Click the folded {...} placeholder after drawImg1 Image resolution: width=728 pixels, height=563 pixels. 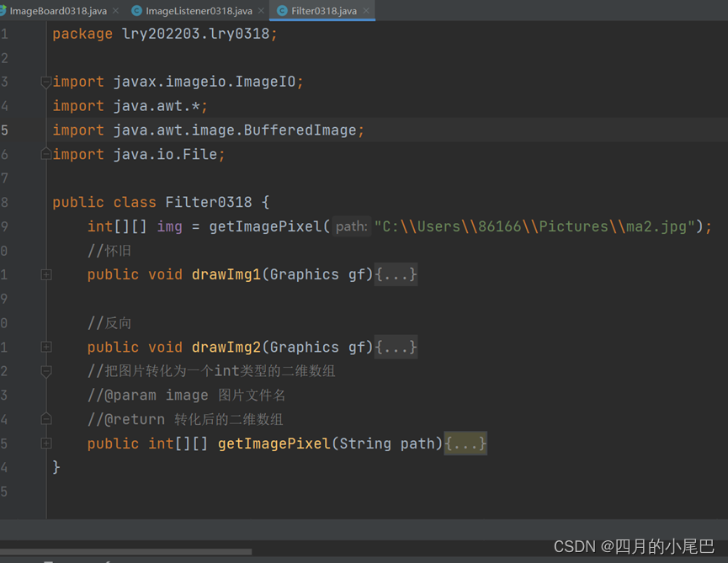(396, 275)
